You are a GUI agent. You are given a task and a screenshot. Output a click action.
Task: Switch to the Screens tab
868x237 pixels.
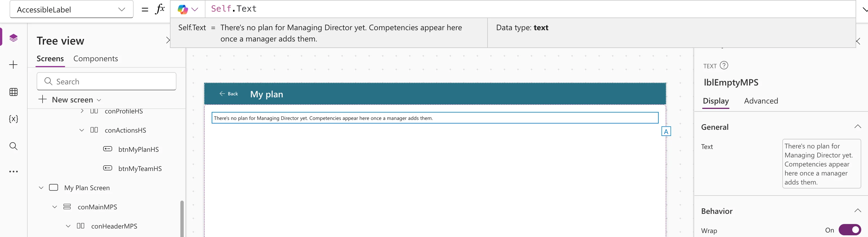(x=50, y=59)
